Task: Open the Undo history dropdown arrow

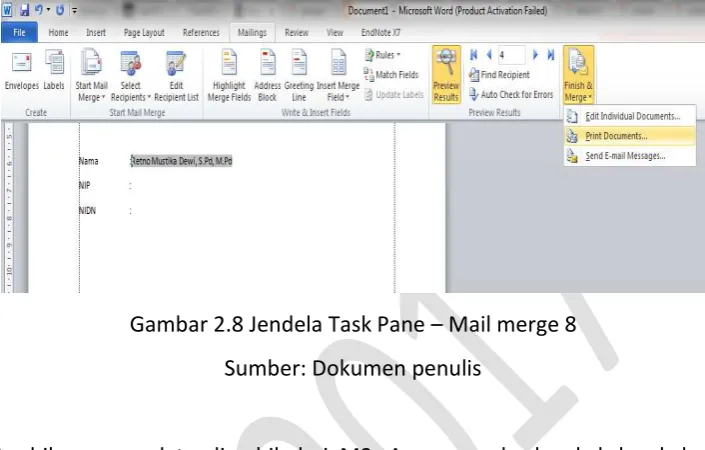Action: click(x=48, y=9)
